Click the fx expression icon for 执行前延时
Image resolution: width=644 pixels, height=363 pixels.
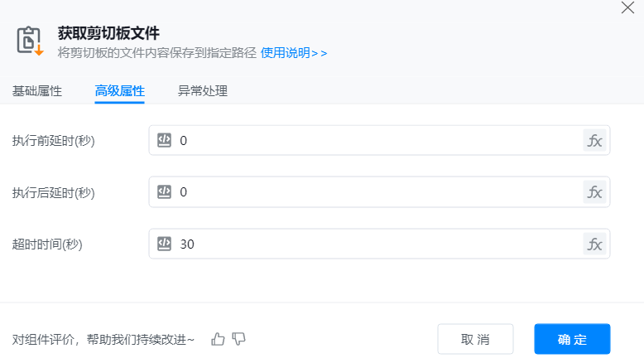click(x=594, y=141)
